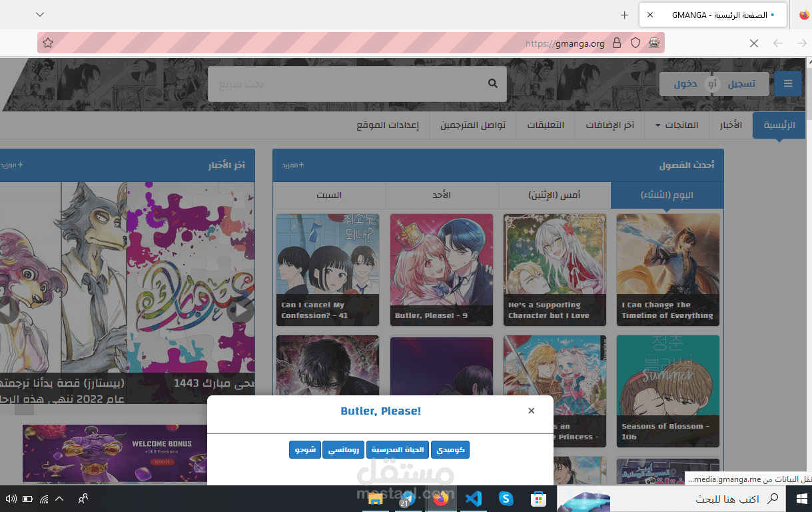Stop page loading with the X button

(x=753, y=43)
